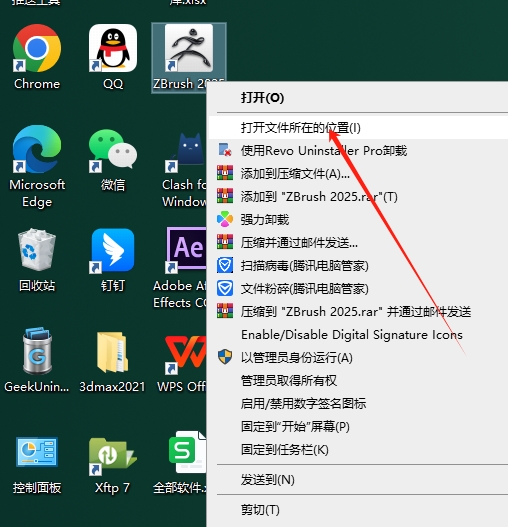The image size is (508, 527).
Task: Open the 发送到(N) submenu
Action: pyautogui.click(x=358, y=480)
